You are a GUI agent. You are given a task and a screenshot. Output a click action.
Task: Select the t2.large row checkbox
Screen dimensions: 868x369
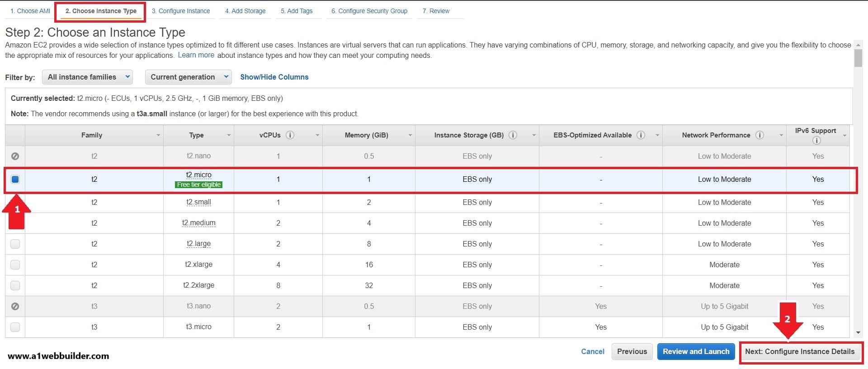[15, 244]
